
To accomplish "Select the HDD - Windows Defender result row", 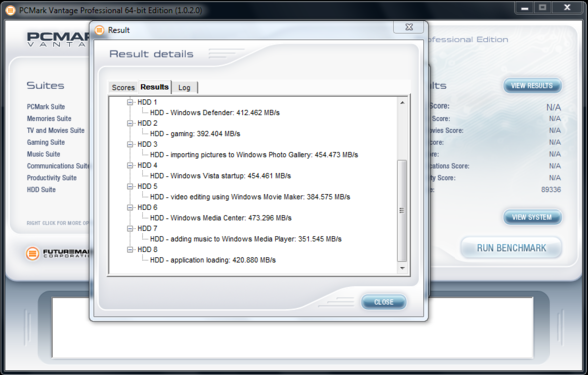I will [x=215, y=112].
